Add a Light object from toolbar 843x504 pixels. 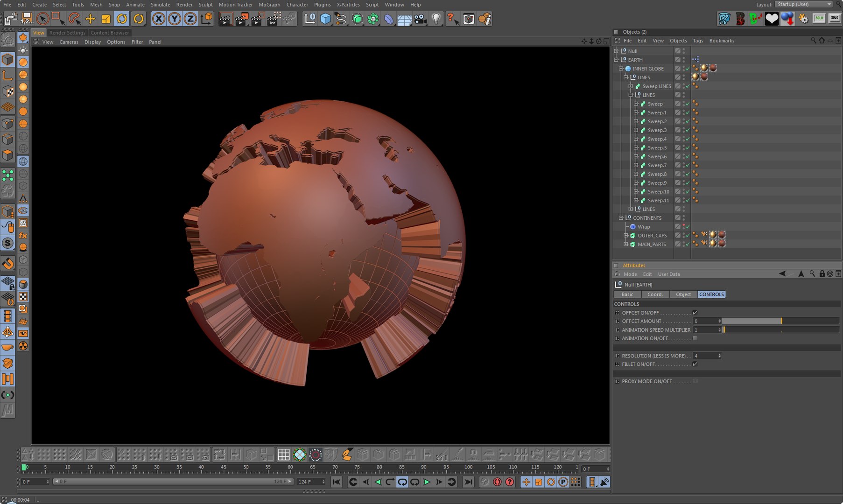[x=436, y=19]
